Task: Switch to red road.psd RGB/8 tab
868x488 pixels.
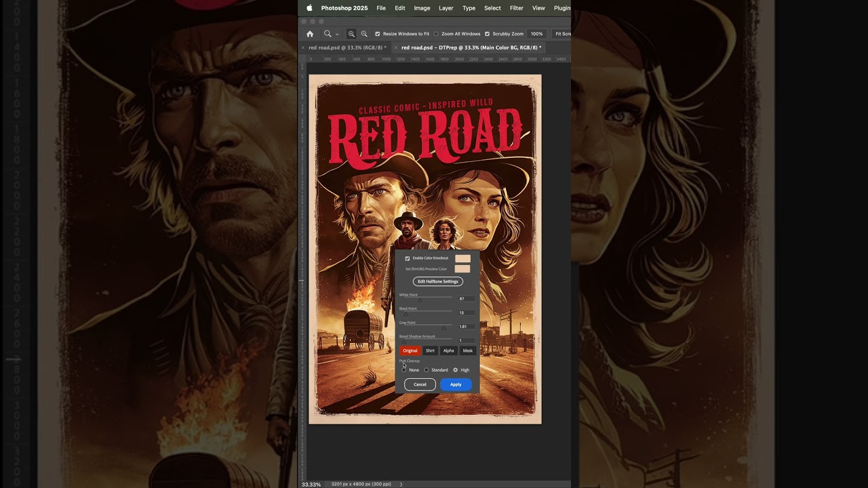Action: coord(347,47)
